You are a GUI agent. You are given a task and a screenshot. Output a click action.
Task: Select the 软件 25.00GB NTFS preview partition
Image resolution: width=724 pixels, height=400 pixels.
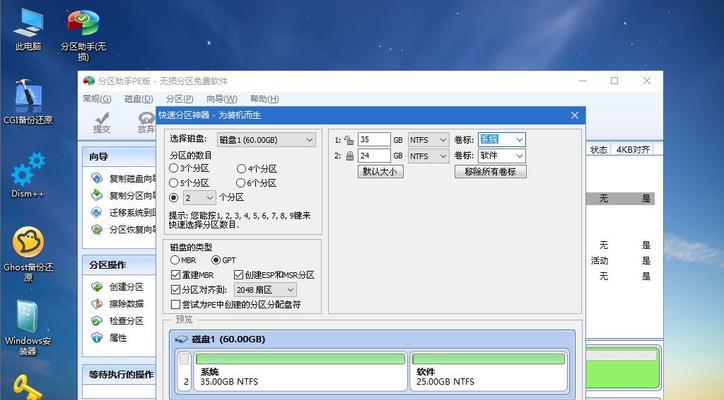pyautogui.click(x=489, y=370)
